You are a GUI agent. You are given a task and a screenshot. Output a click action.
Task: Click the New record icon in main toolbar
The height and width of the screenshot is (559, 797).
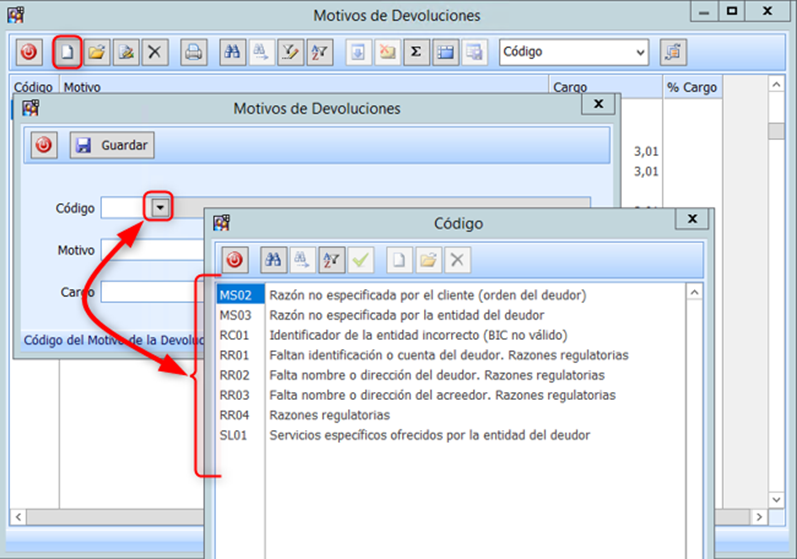67,51
